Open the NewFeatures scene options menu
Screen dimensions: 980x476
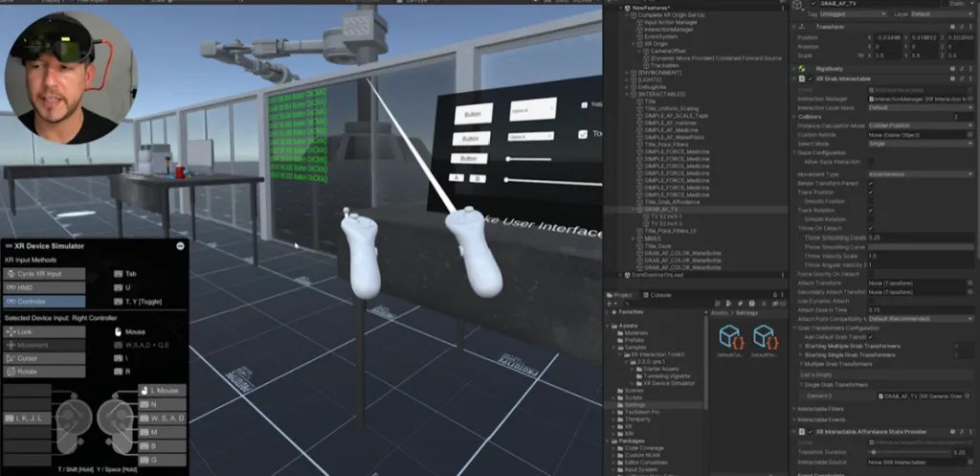point(783,8)
